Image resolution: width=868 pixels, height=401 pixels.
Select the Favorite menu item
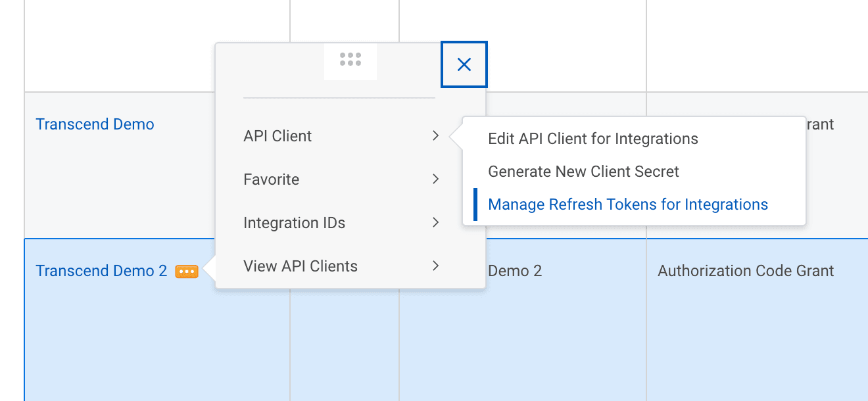point(271,179)
